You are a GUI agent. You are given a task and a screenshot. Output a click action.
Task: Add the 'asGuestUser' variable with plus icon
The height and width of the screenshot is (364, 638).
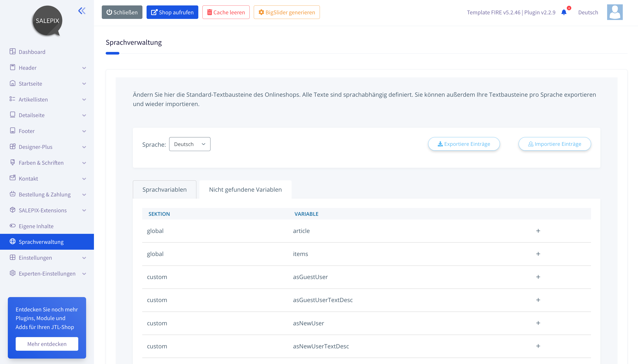538,277
